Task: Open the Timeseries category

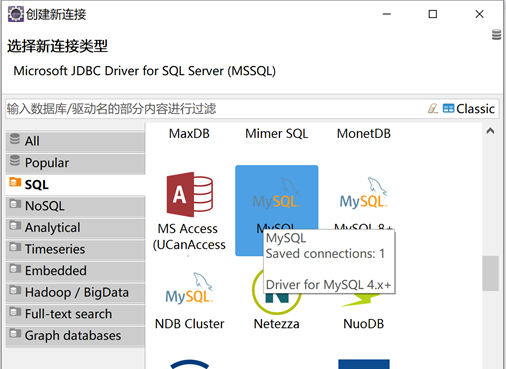Action: click(75, 249)
